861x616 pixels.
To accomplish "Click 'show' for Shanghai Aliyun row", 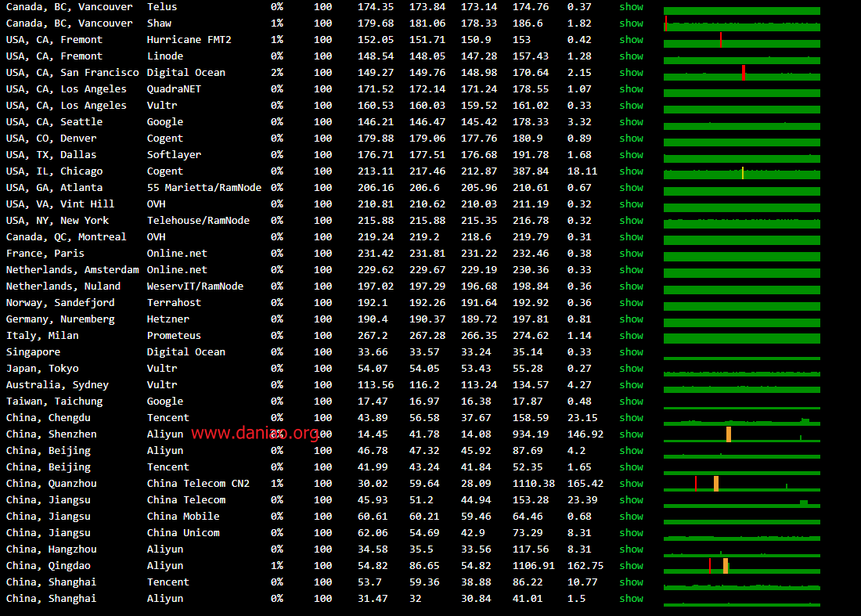I will pyautogui.click(x=631, y=599).
